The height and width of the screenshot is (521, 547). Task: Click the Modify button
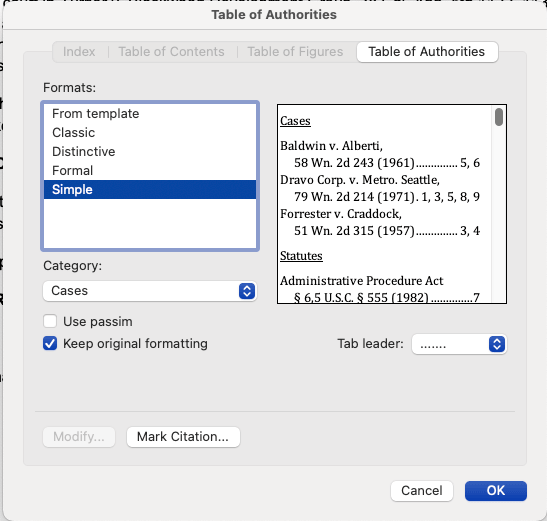[79, 437]
